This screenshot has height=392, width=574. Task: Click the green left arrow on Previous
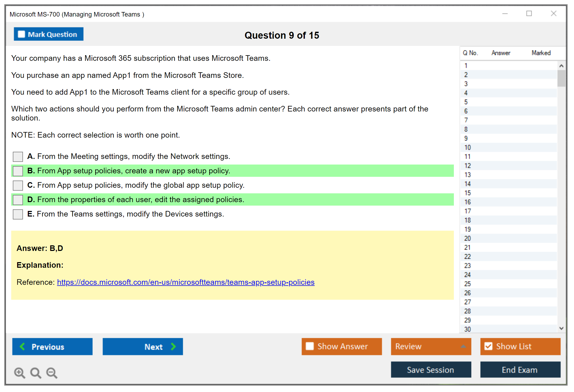point(22,346)
